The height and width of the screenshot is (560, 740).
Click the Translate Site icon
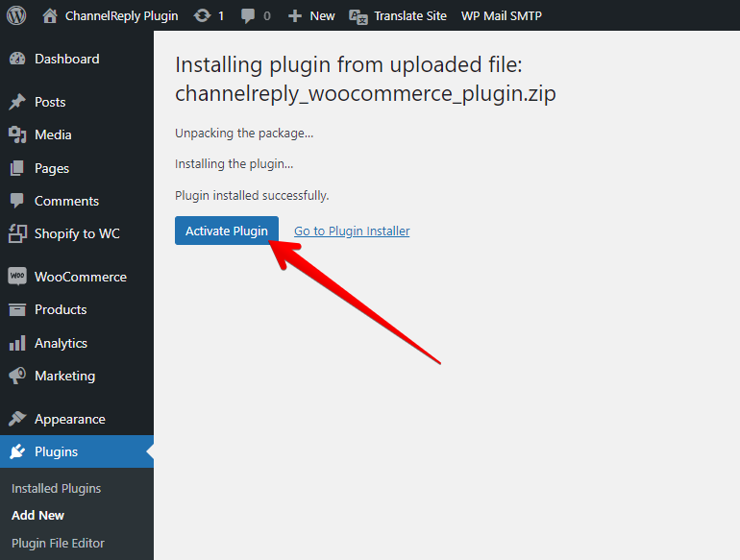(358, 16)
